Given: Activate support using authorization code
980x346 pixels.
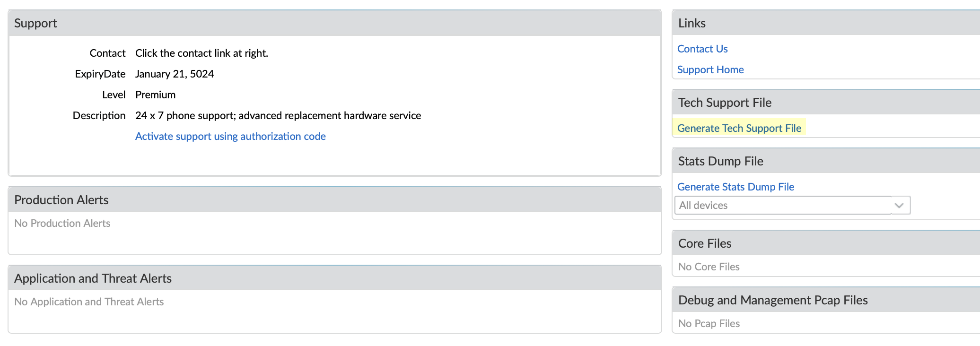Looking at the screenshot, I should tap(230, 136).
